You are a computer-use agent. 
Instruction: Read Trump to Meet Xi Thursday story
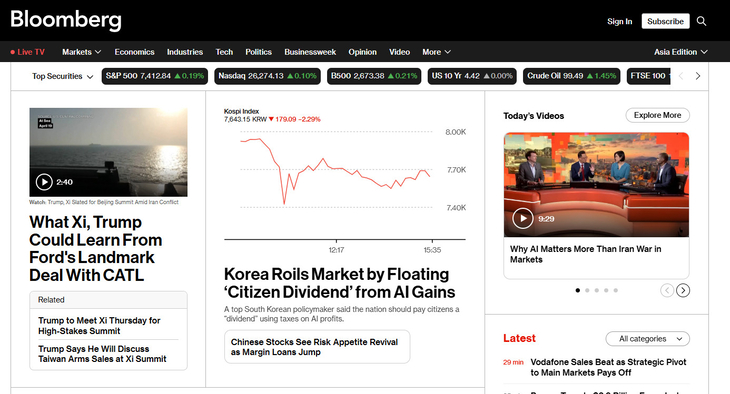pos(99,326)
